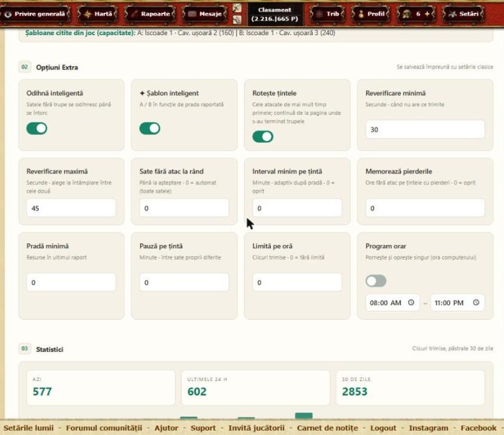Click the helmet icon next to 6

coord(407,14)
